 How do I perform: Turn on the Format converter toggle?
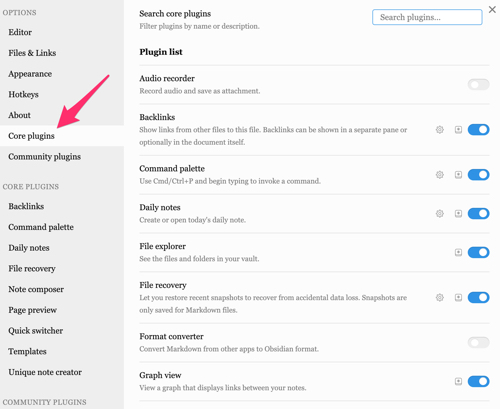(x=478, y=342)
